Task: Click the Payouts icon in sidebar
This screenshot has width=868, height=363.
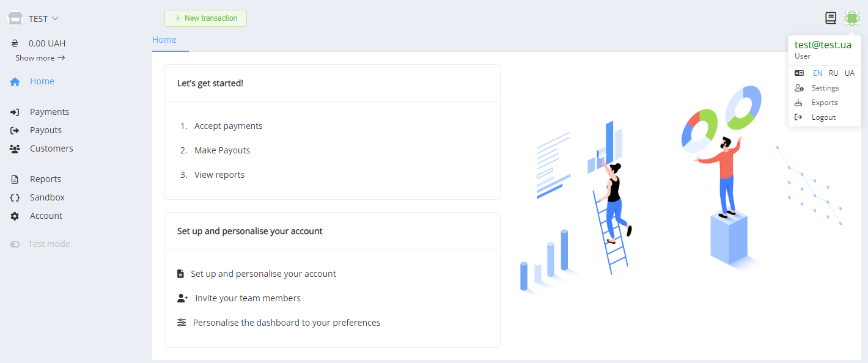Action: click(15, 131)
